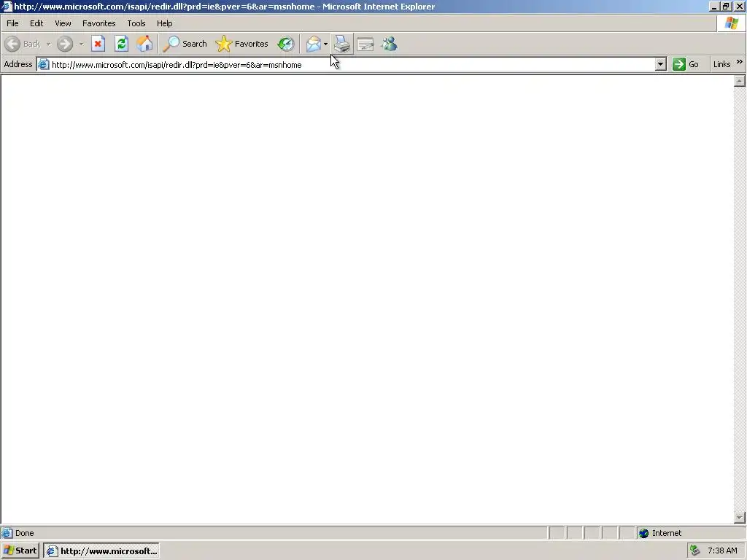Viewport: 747px width, 560px height.
Task: Open the Windows Start menu
Action: point(20,551)
